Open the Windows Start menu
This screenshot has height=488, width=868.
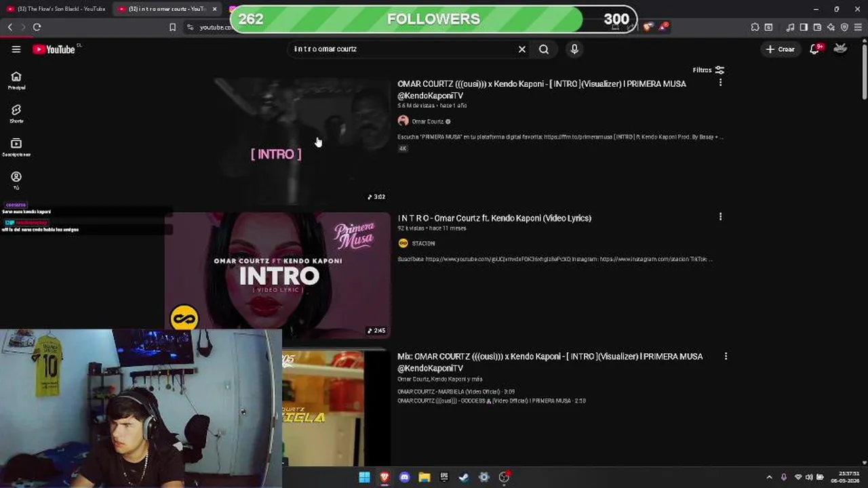[364, 477]
